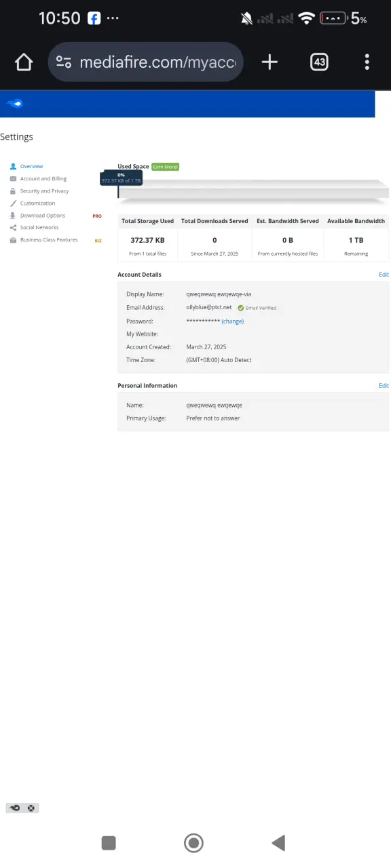This screenshot has height=868, width=391.
Task: Click the MediaFire flame logo in header
Action: coord(14,104)
